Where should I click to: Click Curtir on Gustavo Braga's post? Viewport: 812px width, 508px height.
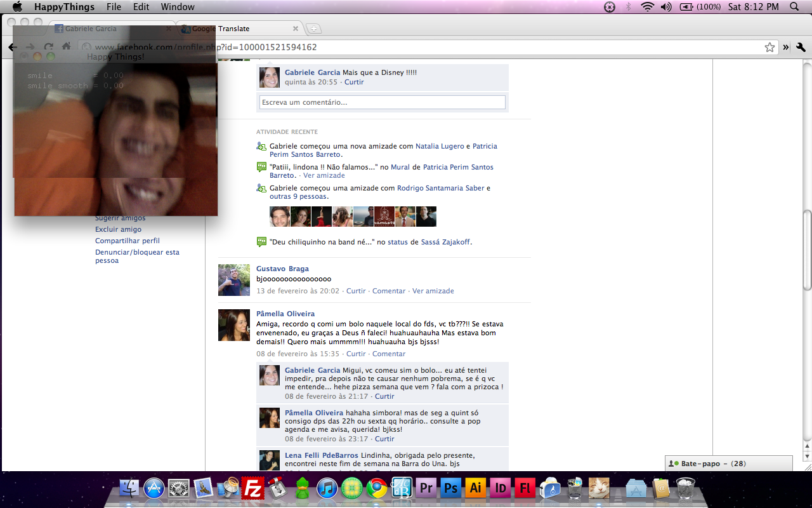tap(356, 291)
